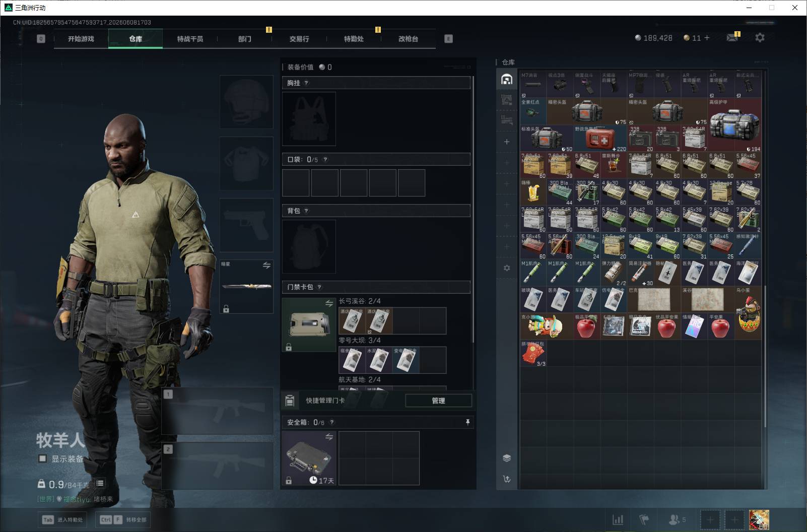Click the 管理 button for keycards

coord(438,401)
